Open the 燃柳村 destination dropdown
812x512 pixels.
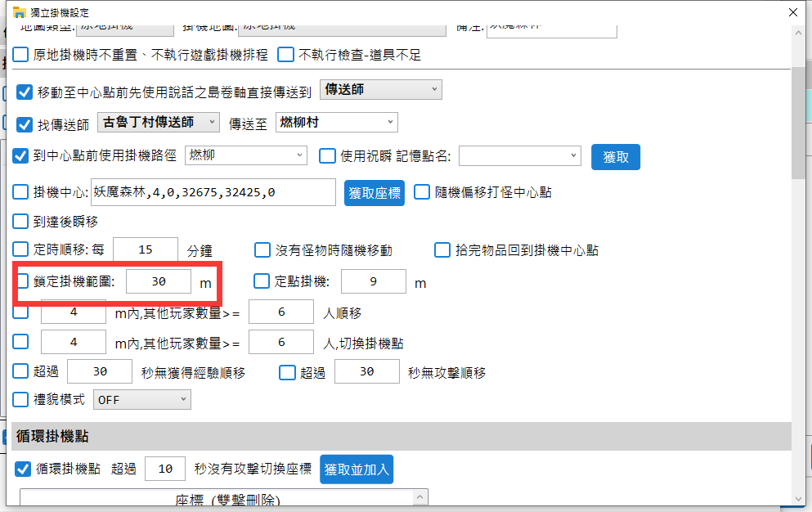(x=336, y=123)
